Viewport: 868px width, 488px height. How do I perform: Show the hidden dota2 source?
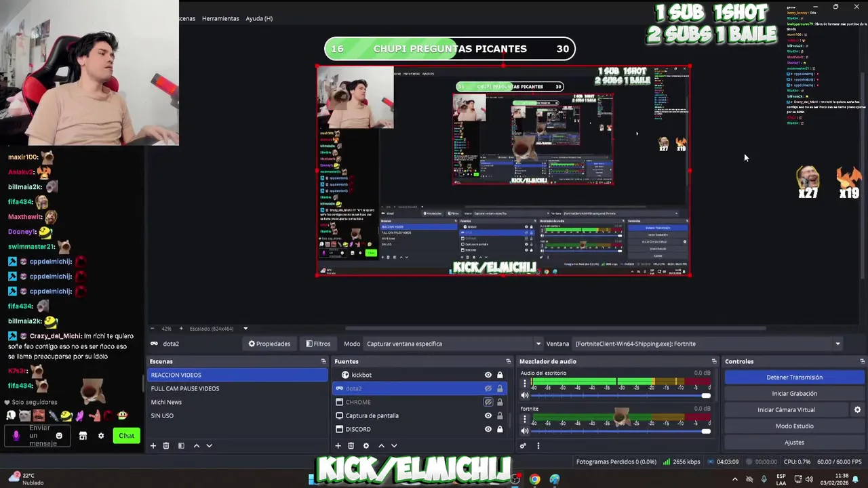coord(488,388)
